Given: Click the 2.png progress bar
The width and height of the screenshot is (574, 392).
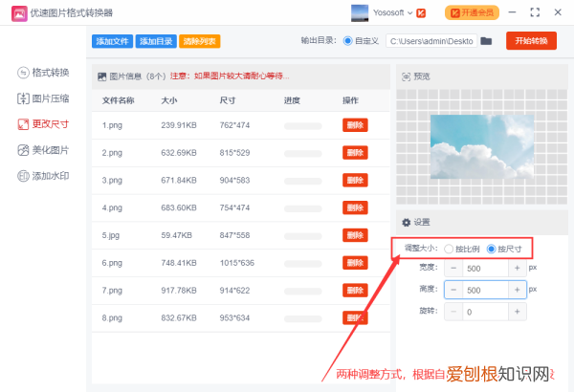Looking at the screenshot, I should click(302, 154).
